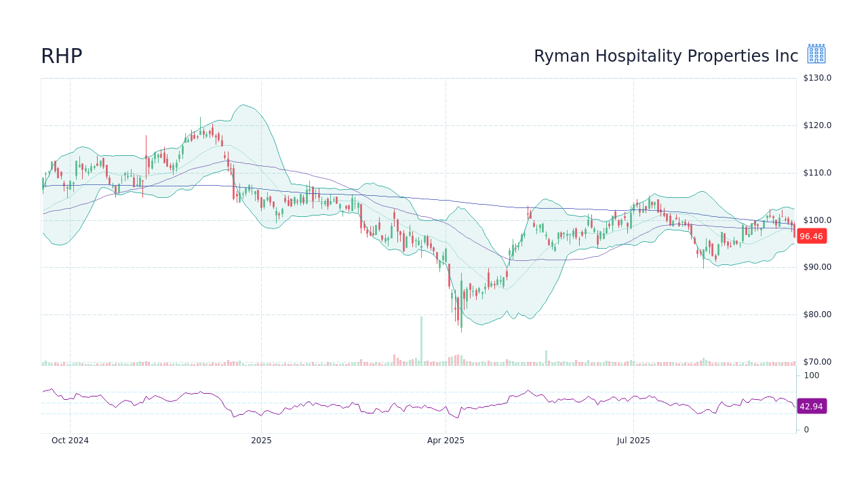Click the Oct 2024 date axis label

click(70, 441)
